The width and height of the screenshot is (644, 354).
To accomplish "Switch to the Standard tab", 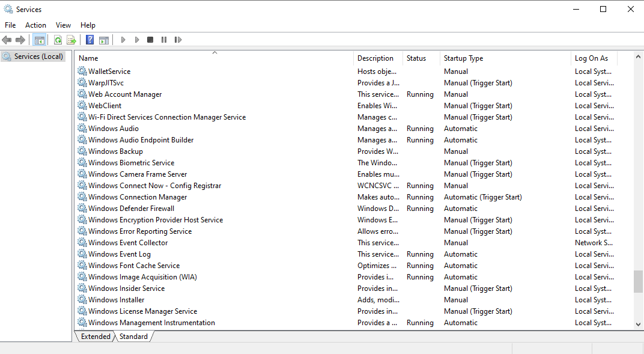I will coord(133,337).
